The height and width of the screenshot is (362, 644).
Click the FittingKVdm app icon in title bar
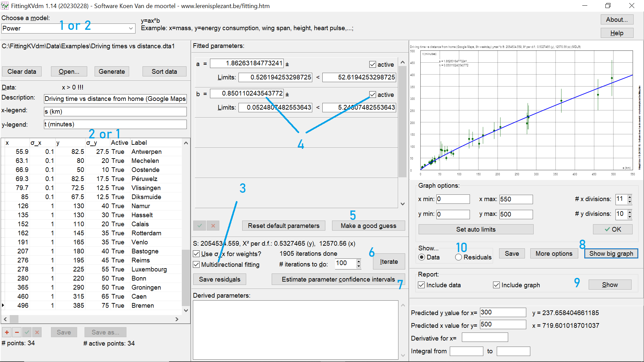click(5, 6)
